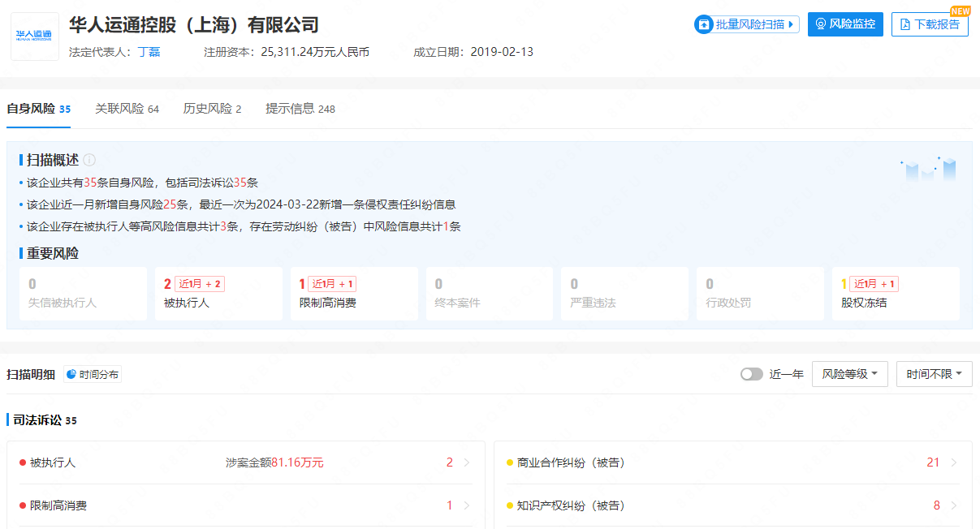Click 批量风险扫描 batch scan button
The width and height of the screenshot is (980, 529).
click(747, 24)
